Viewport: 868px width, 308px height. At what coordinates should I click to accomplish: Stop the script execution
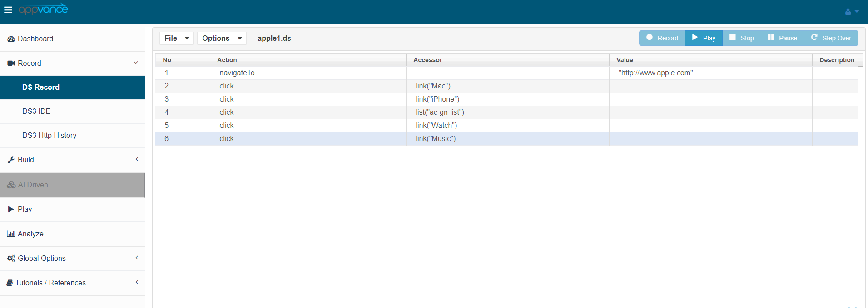tap(742, 38)
